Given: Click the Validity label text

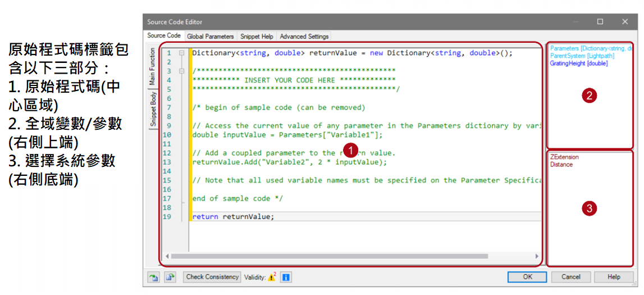Looking at the screenshot, I should click(255, 278).
